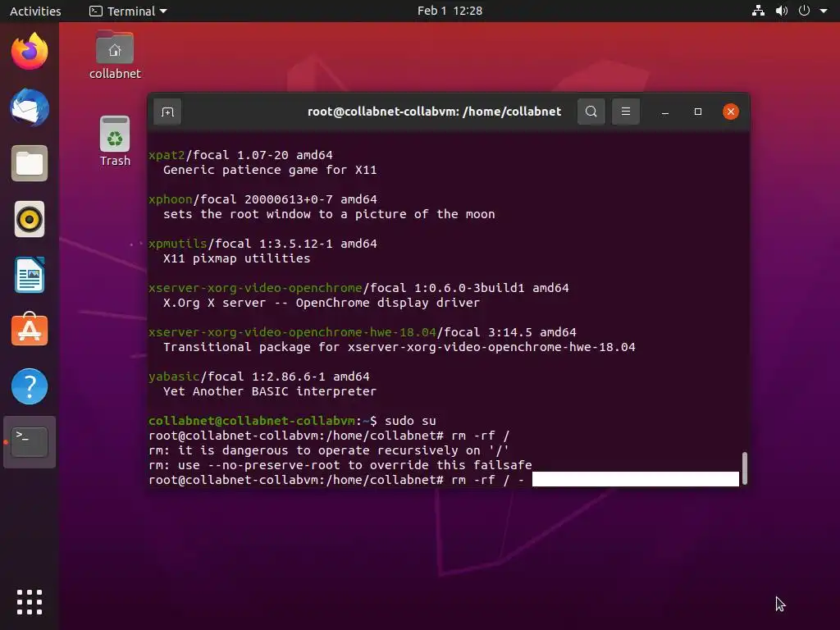Minimize the terminal window
The image size is (840, 630).
(664, 112)
